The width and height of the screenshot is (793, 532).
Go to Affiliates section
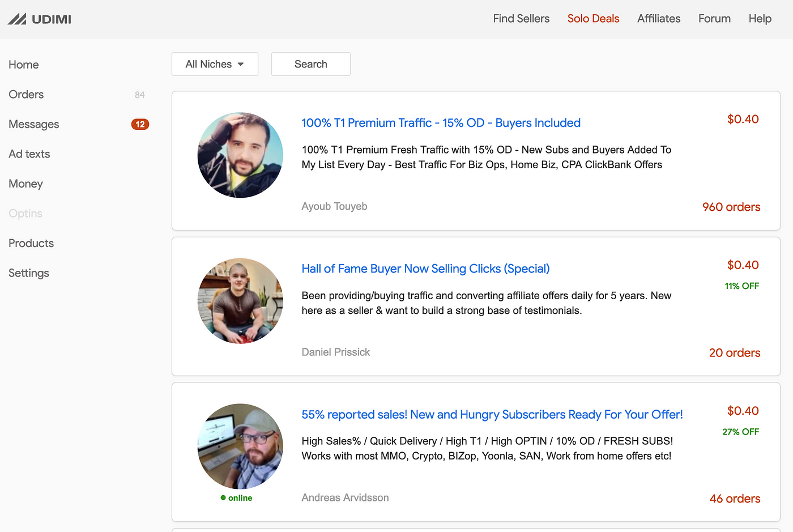(659, 19)
